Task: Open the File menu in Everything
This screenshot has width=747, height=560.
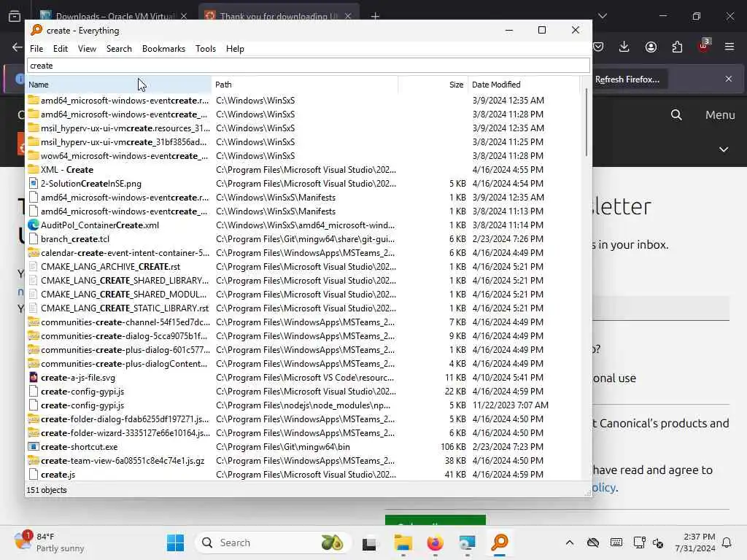Action: point(36,49)
